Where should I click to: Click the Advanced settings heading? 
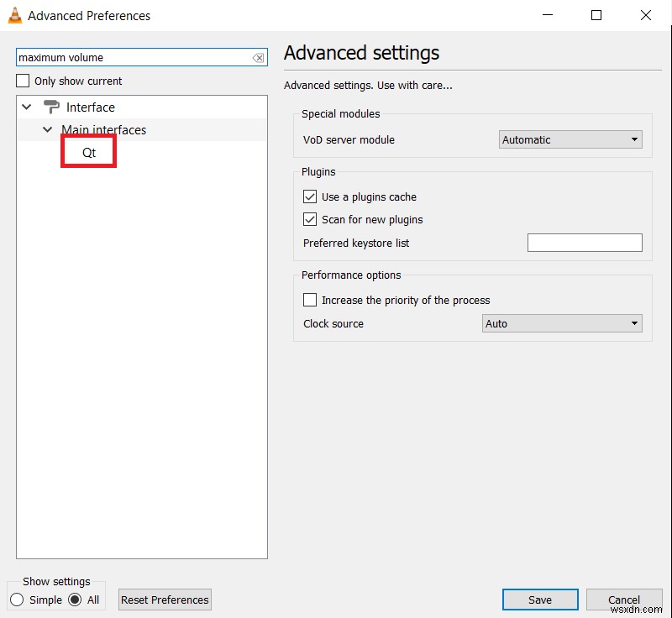point(361,53)
